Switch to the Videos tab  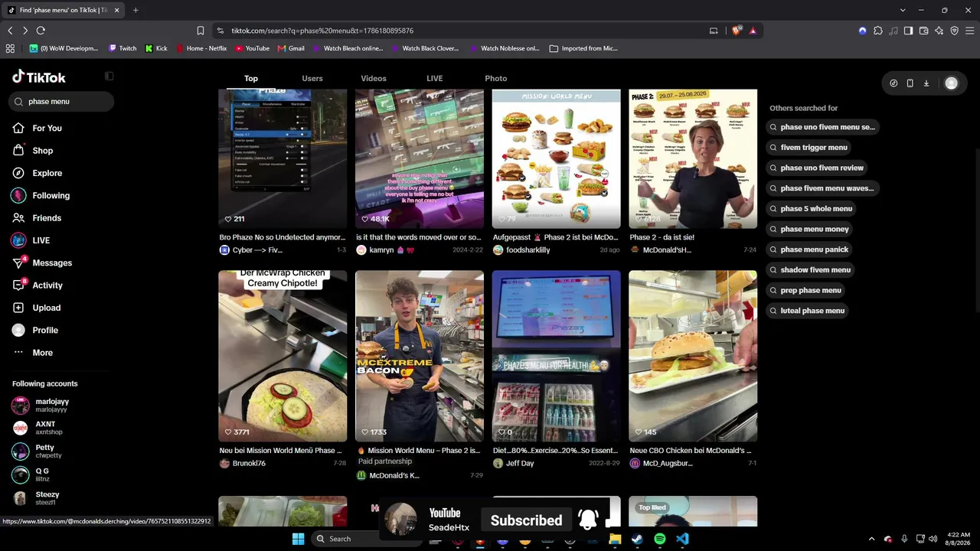click(374, 78)
